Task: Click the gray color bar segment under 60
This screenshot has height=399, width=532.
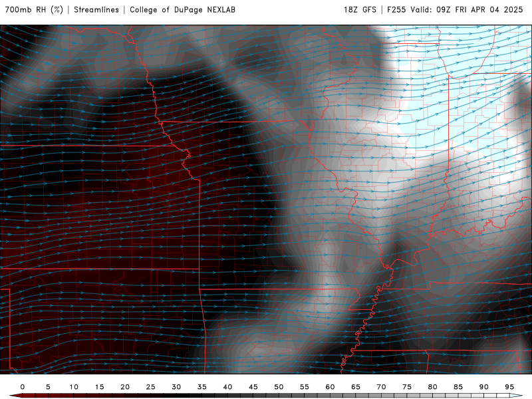Action: [x=336, y=396]
